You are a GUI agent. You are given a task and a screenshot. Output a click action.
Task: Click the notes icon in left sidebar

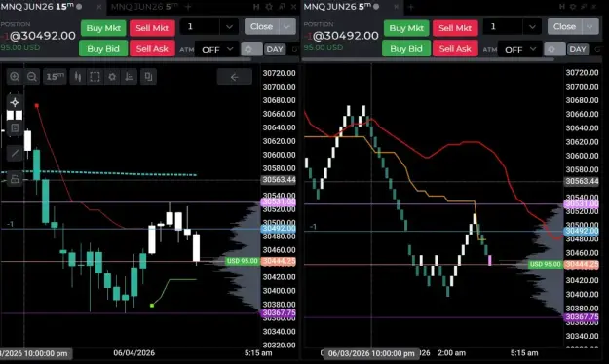click(x=15, y=128)
